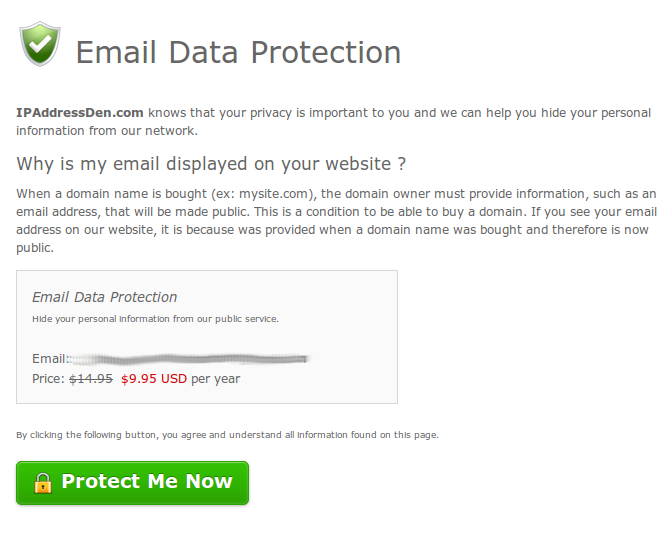Click the crossed-out $14.95 price
667x539 pixels.
coord(91,379)
